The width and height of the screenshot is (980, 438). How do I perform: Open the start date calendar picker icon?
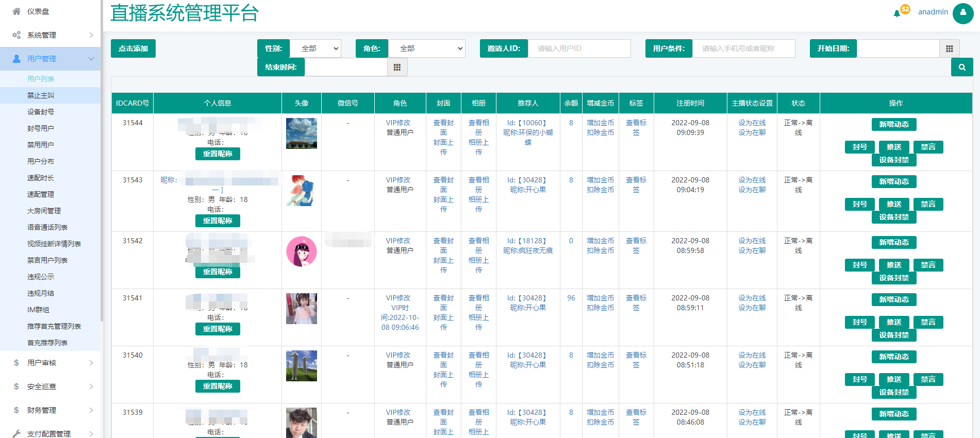949,48
